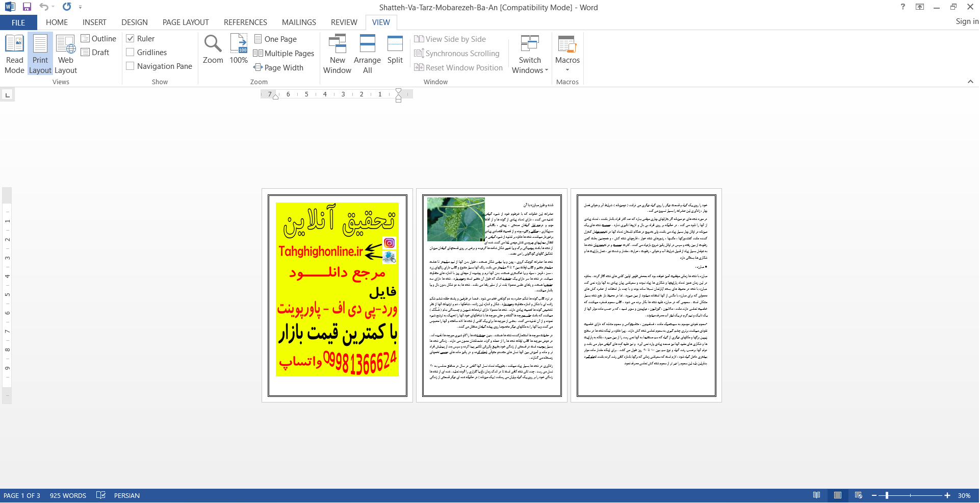Save the document from quick access toolbar
This screenshot has width=980, height=503.
[27, 7]
